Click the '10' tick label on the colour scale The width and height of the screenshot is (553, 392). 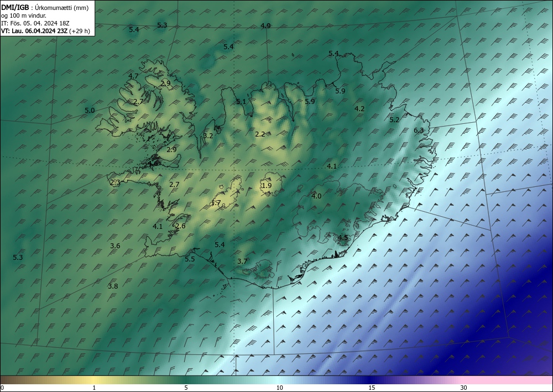tap(279, 388)
